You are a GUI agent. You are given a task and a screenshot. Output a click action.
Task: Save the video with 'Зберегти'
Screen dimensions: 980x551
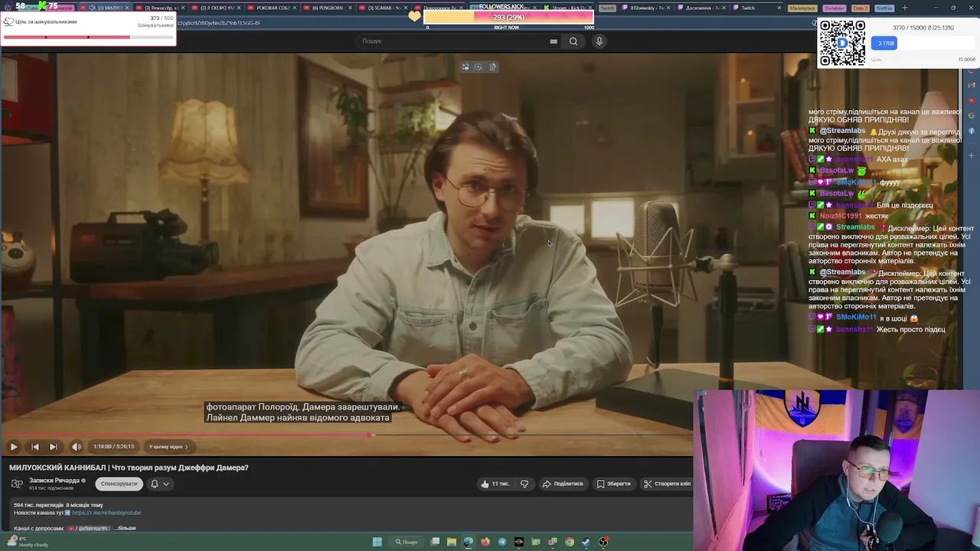pos(614,484)
